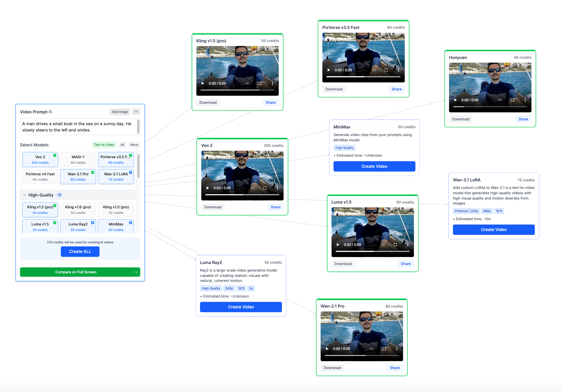The height and width of the screenshot is (392, 562).
Task: Deselect the PixVerse v3.5 Fast model tile
Action: 116,159
